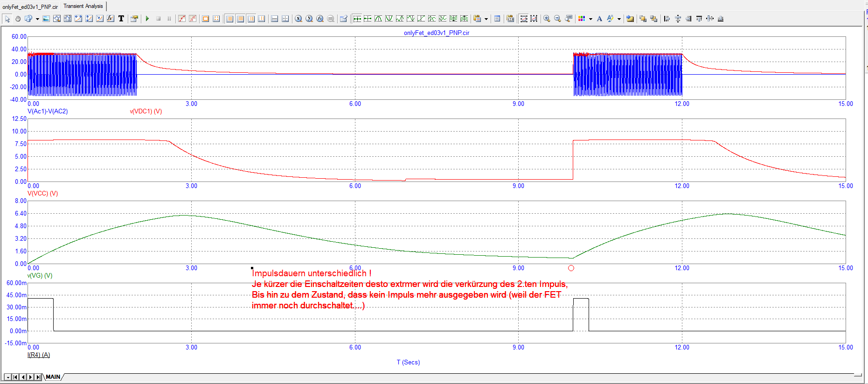Screen dimensions: 868x384
Task: Select the Inflection cursor mode icon
Action: pos(421,19)
